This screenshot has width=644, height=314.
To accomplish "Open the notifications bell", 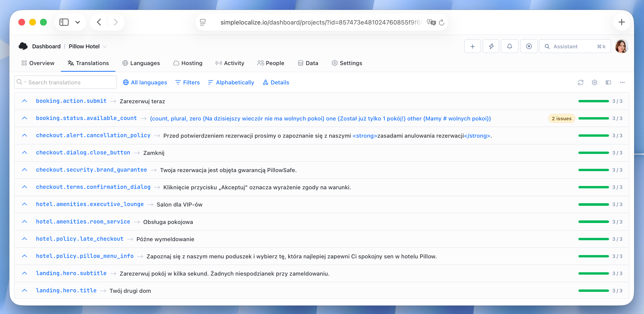I will pos(510,46).
